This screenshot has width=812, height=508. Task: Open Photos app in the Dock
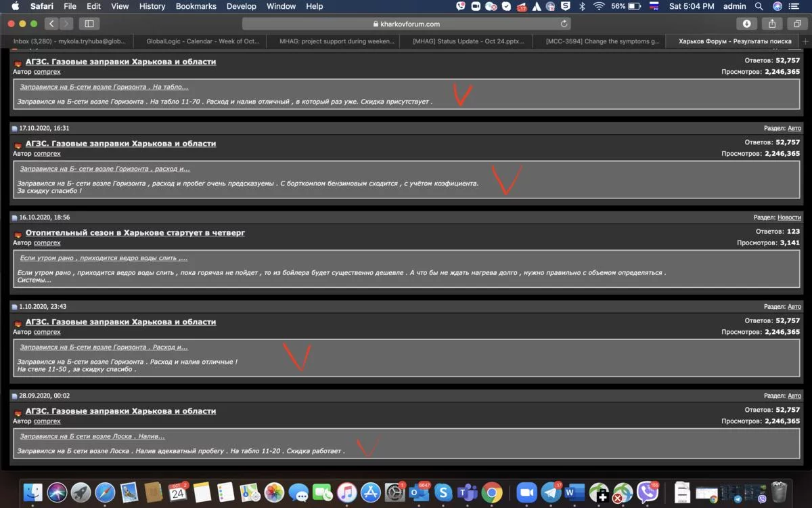click(x=274, y=492)
